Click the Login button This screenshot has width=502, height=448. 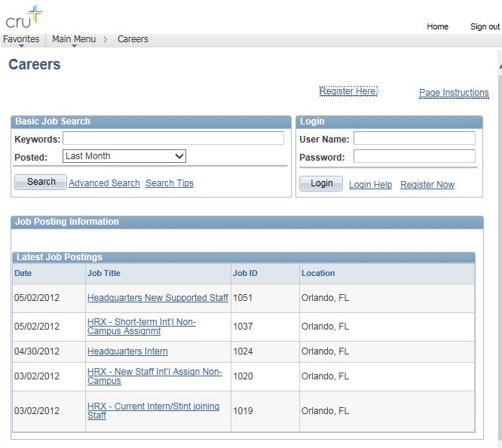(x=321, y=183)
